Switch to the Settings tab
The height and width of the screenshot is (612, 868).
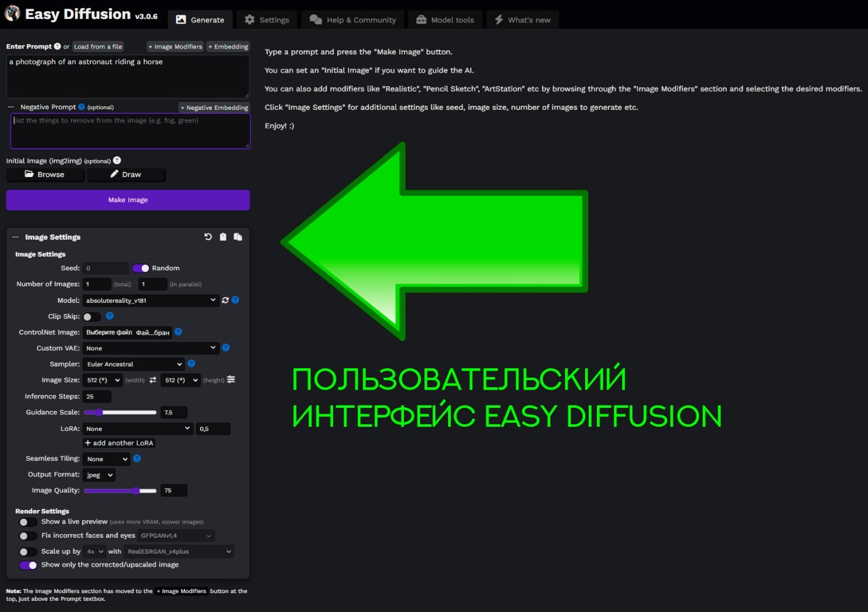(x=267, y=20)
